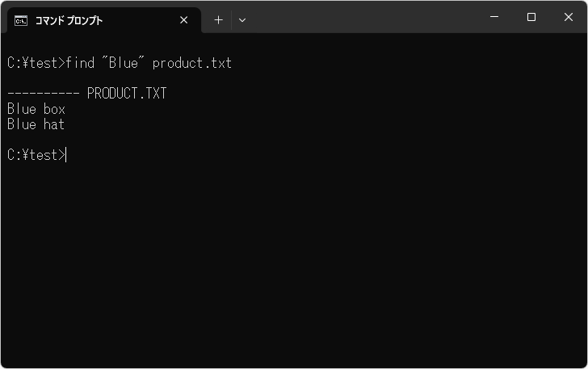Viewport: 588px width, 369px height.
Task: Click the "Blue hat" output line
Action: tap(36, 124)
